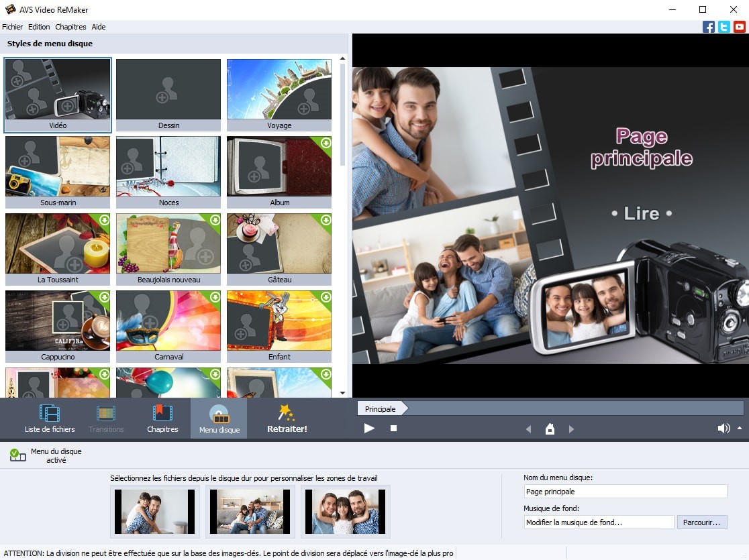Open the Chapitres menu in the menu bar
Viewport: 749px width, 560px height.
click(70, 27)
